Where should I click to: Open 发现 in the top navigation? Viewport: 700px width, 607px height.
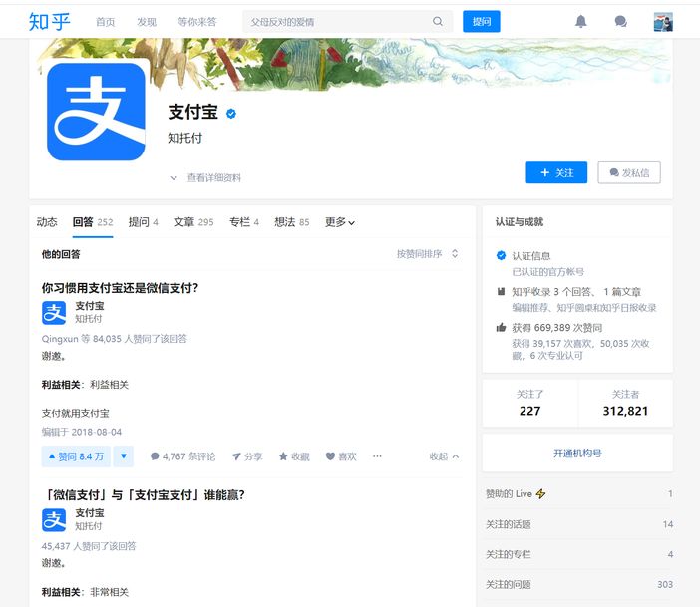(147, 22)
